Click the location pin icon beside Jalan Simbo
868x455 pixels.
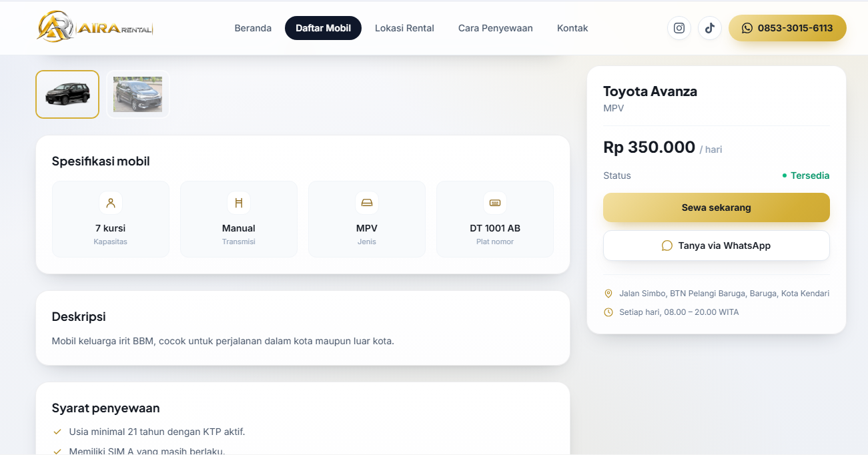click(x=608, y=294)
